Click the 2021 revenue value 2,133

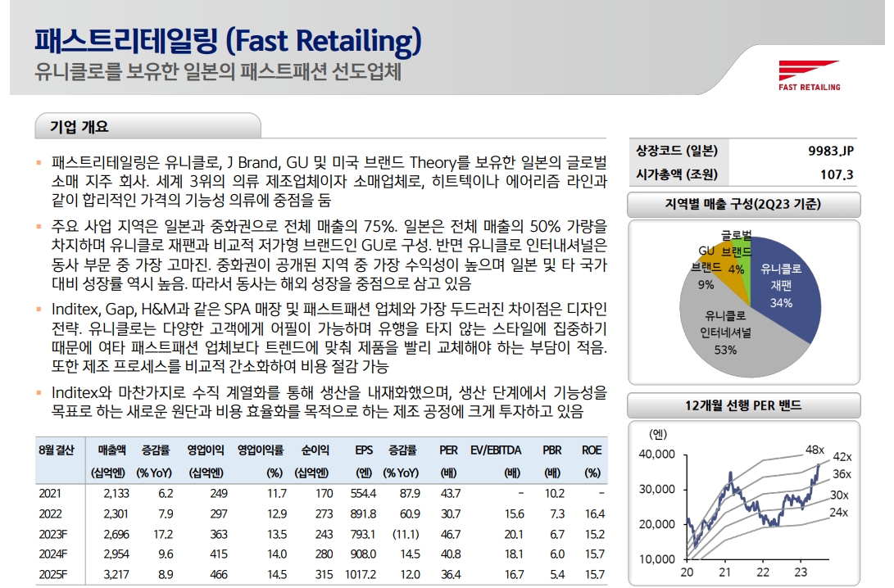click(x=116, y=494)
